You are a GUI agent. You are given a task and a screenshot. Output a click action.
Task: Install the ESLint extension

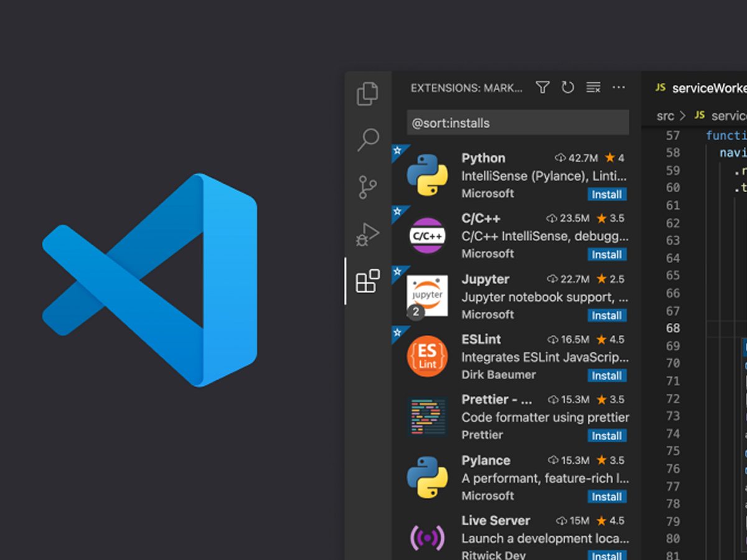tap(606, 376)
